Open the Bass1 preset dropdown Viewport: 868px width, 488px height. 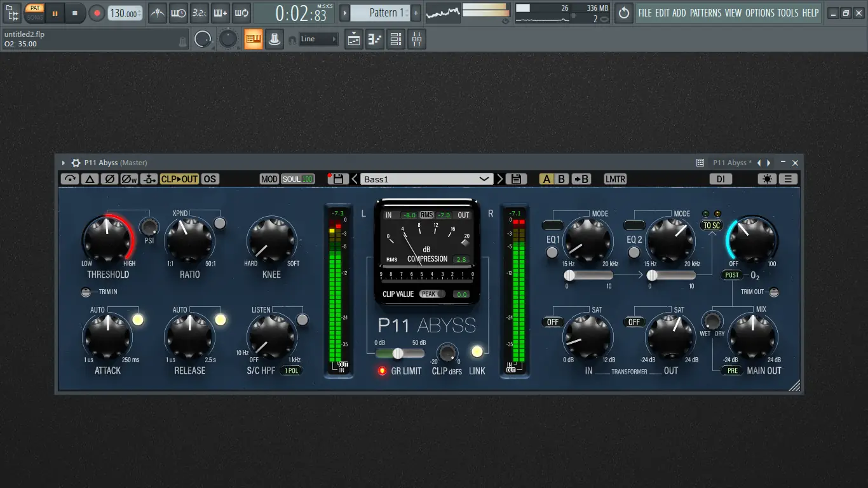426,179
